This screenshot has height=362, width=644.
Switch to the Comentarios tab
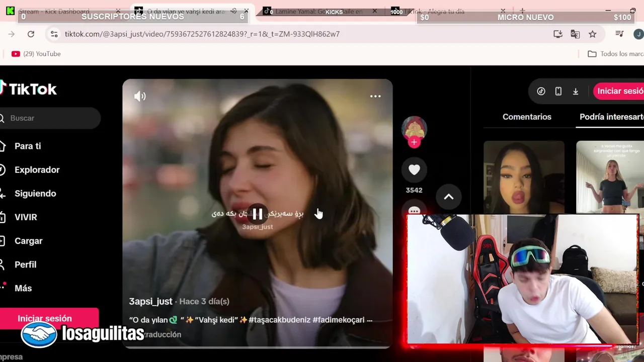click(527, 117)
